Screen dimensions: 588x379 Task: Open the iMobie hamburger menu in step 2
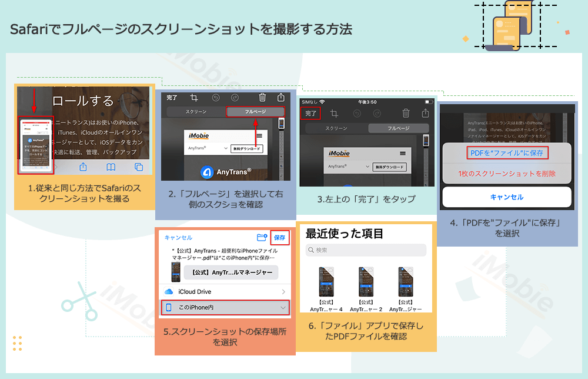[x=259, y=135]
